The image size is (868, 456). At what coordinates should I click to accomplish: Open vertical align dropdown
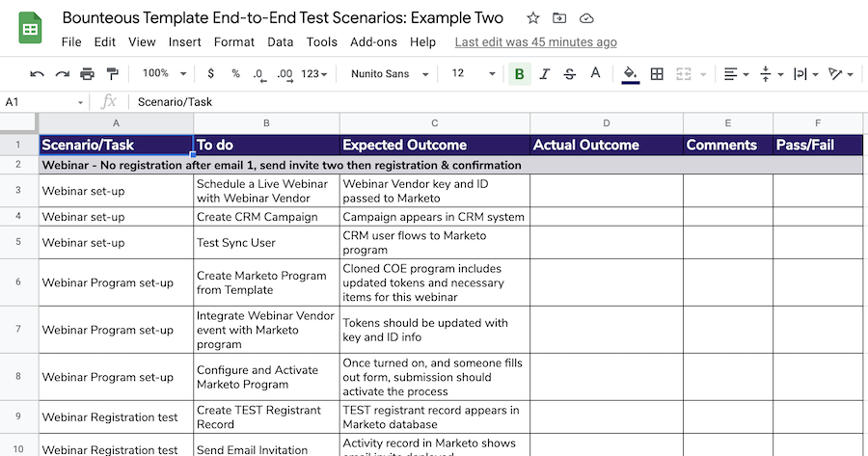coord(772,73)
